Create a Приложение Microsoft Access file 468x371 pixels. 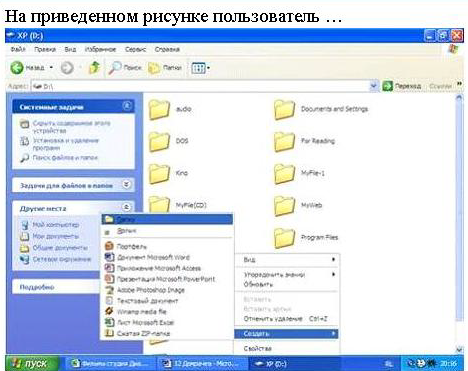[x=167, y=268]
